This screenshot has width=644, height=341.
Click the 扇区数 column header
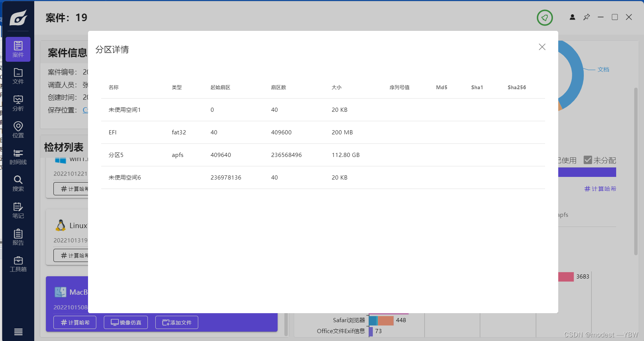tap(279, 87)
